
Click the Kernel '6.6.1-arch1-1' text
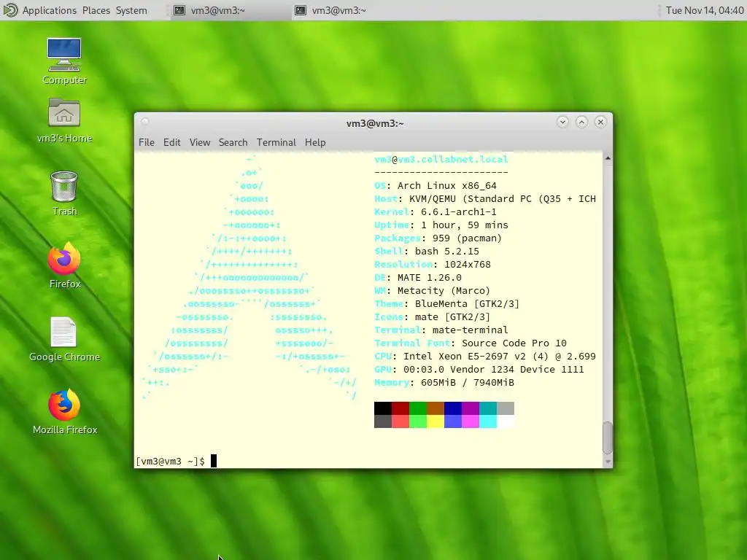(x=458, y=212)
